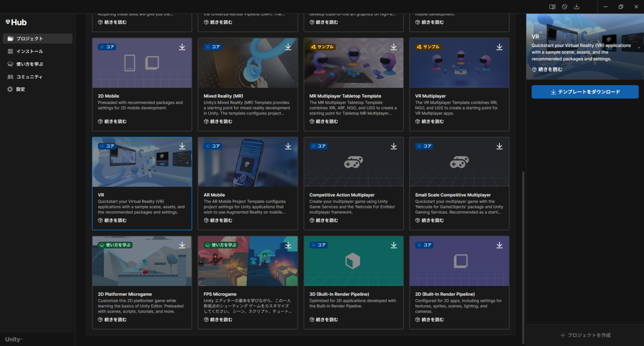Open 続きを読む link in VR details panel

tap(547, 70)
